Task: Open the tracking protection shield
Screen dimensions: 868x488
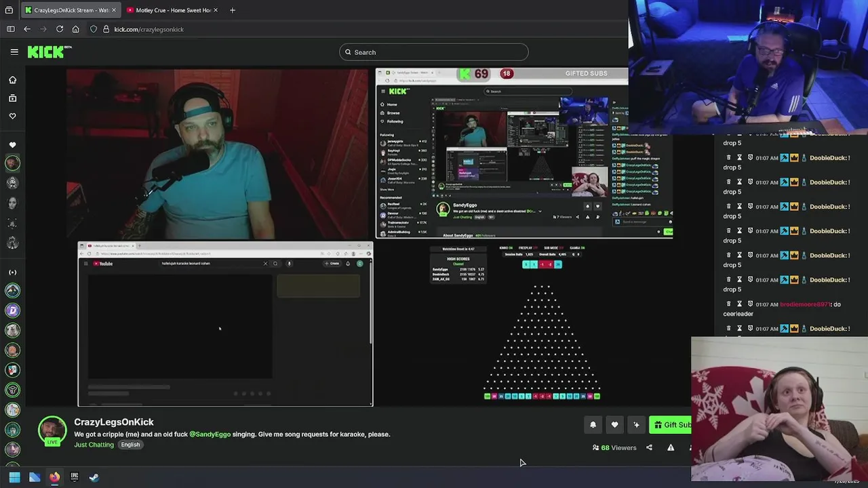Action: click(x=94, y=29)
